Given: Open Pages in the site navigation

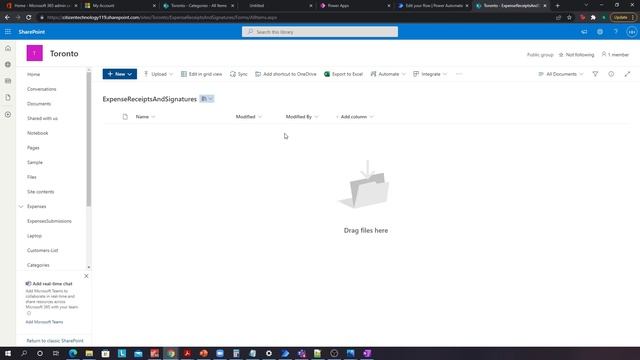Looking at the screenshot, I should (33, 148).
